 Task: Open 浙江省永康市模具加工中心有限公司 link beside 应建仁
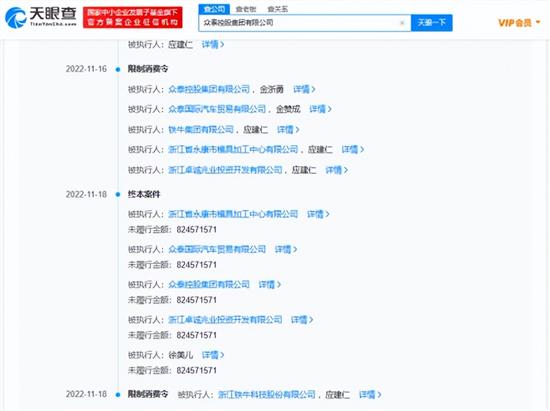pos(233,149)
